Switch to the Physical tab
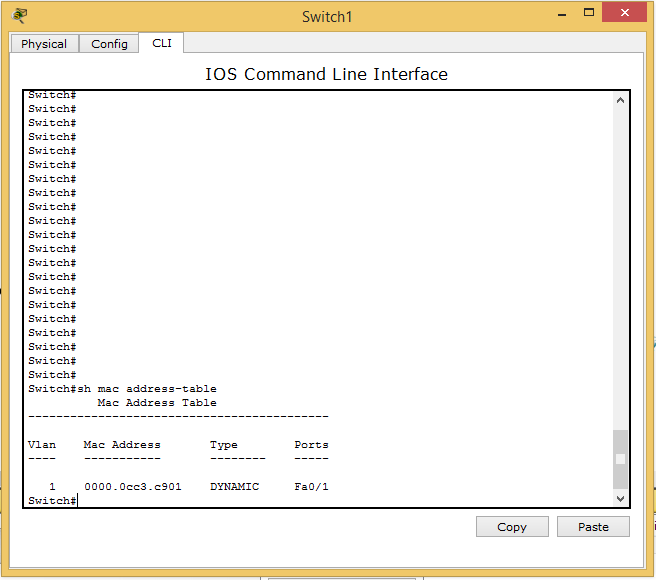The height and width of the screenshot is (580, 656). [44, 44]
